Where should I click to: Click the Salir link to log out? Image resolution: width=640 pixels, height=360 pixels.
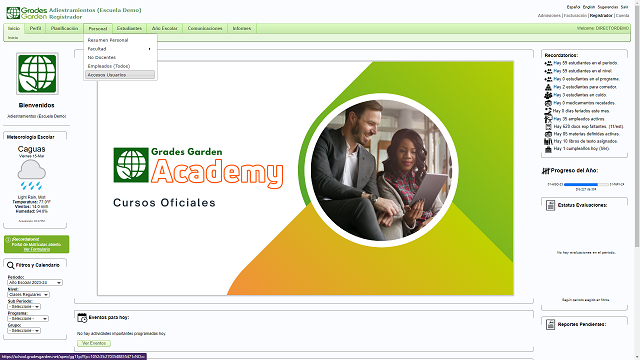tap(624, 7)
